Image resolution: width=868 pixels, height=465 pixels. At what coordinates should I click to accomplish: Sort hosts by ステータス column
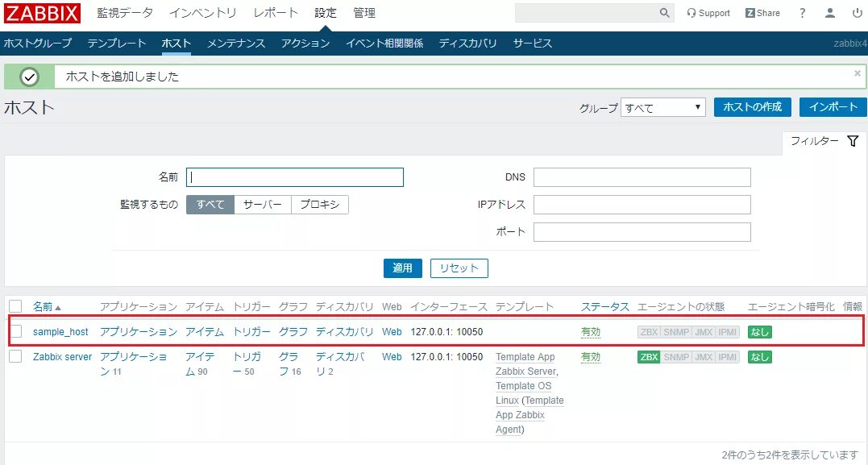tap(605, 307)
